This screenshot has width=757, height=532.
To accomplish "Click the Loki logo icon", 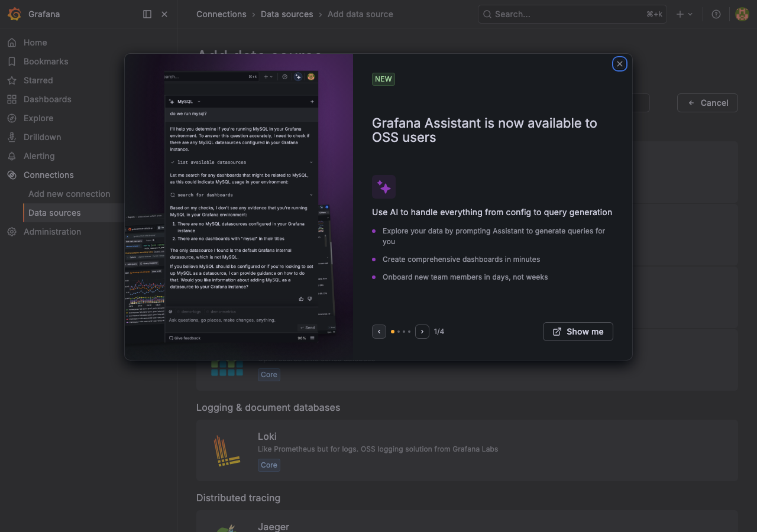I will (227, 450).
